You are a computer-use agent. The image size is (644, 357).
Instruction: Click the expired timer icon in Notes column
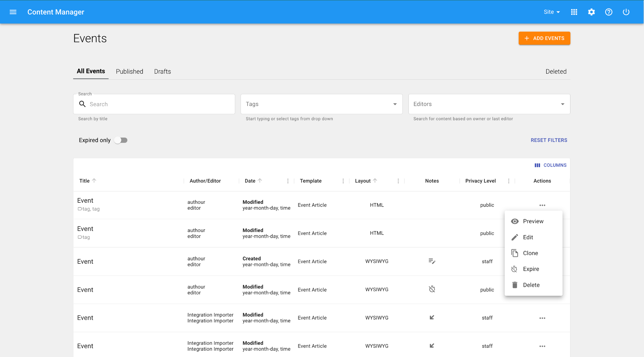pyautogui.click(x=432, y=289)
